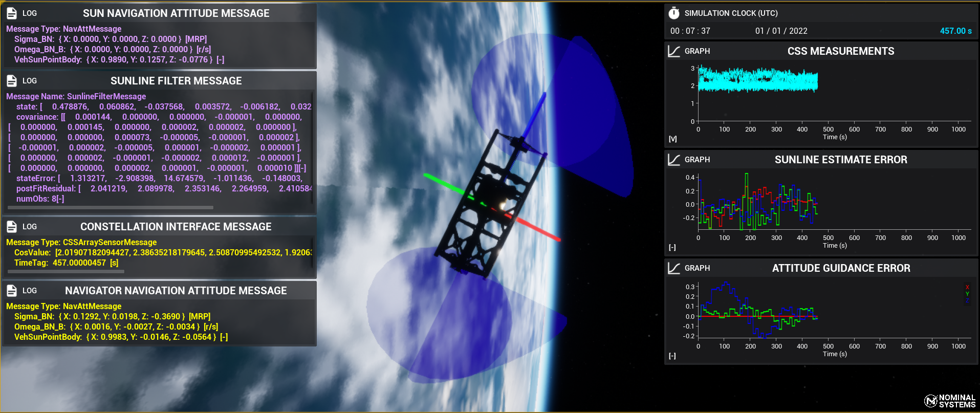980x413 pixels.
Task: Click the graph icon next to CSS Measurements
Action: [674, 51]
